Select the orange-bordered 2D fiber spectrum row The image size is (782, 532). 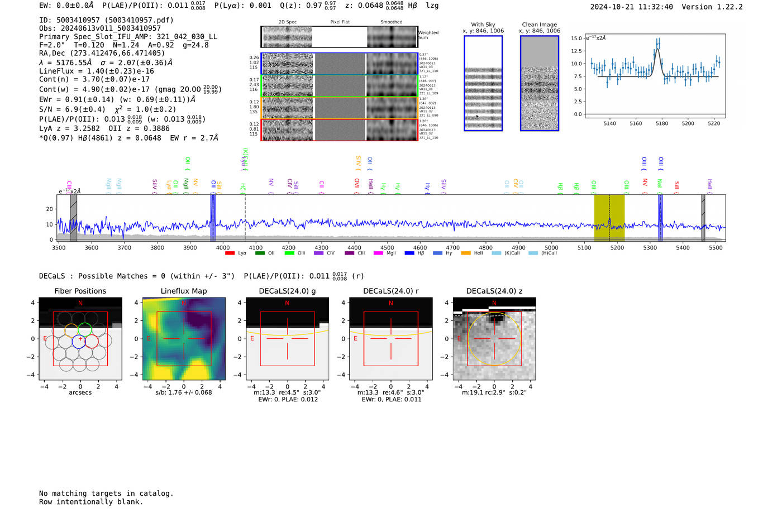pyautogui.click(x=339, y=108)
